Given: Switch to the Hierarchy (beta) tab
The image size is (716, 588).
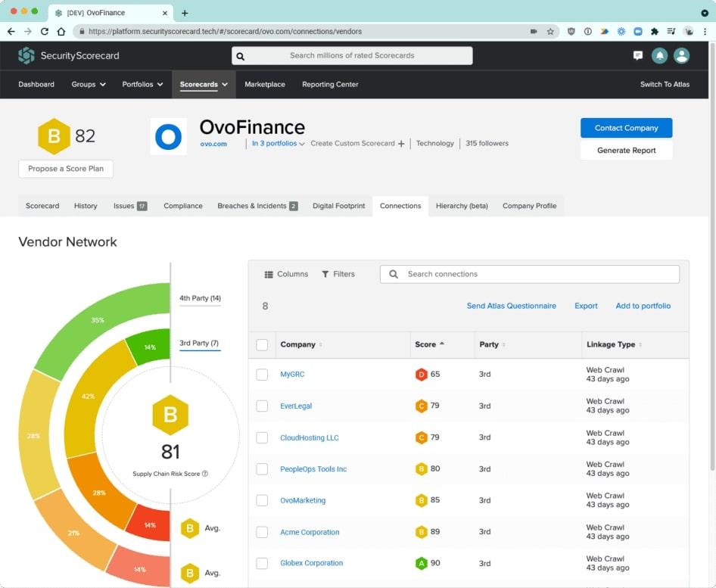Looking at the screenshot, I should pos(462,207).
